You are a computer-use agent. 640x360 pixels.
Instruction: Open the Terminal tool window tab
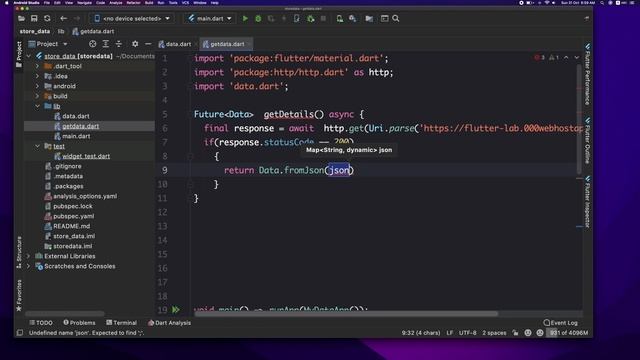coord(121,322)
